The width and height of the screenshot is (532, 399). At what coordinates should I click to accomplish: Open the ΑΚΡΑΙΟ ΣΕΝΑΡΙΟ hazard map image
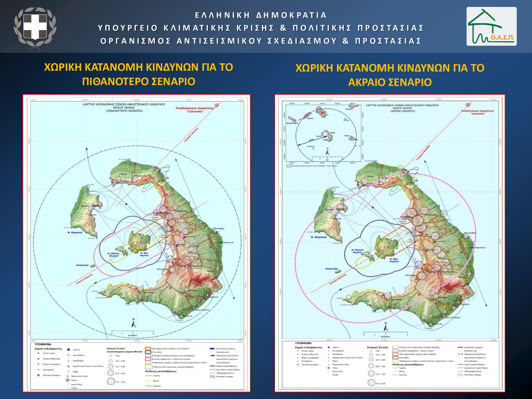click(x=390, y=243)
